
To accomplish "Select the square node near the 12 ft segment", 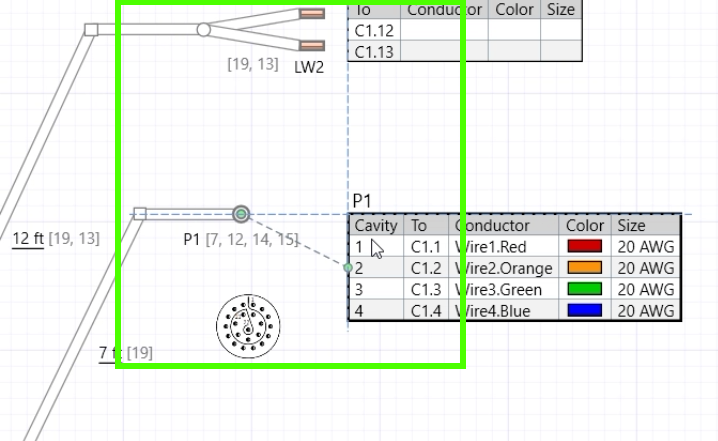I will pos(91,30).
